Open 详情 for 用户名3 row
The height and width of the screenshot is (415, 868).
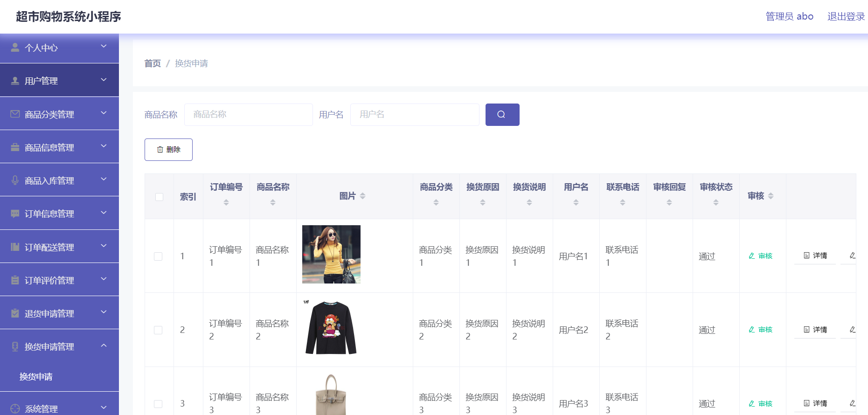tap(815, 403)
